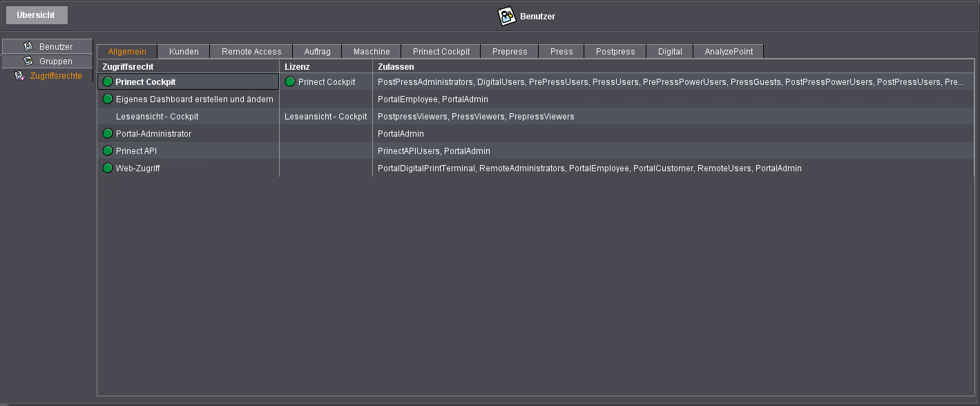The height and width of the screenshot is (406, 980).
Task: Switch to the Kunden tab
Action: pyautogui.click(x=183, y=50)
